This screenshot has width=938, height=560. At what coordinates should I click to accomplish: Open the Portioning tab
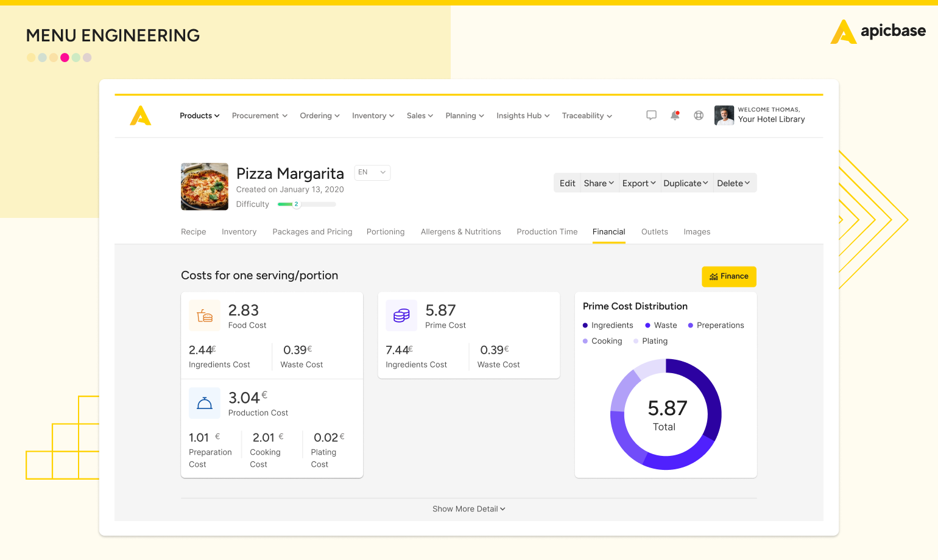click(x=386, y=232)
